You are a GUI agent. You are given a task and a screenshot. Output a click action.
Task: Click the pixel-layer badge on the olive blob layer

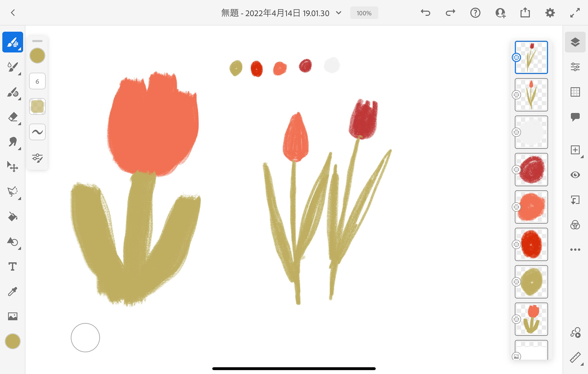(516, 282)
